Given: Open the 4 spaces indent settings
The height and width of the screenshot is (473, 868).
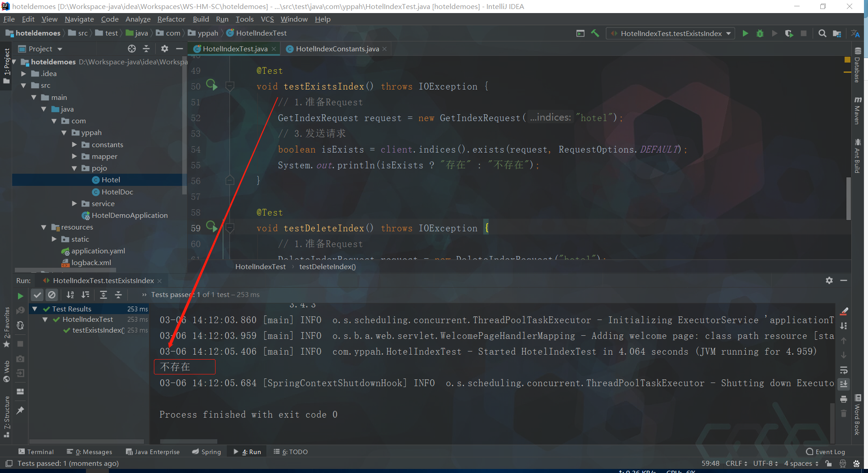Looking at the screenshot, I should point(801,463).
